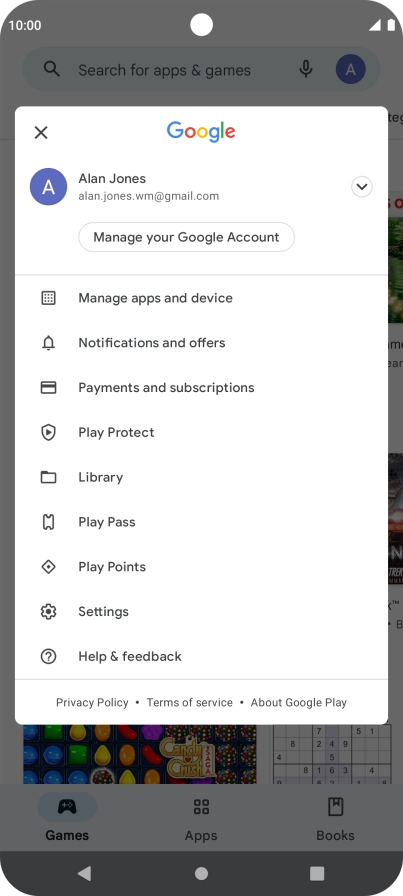
Task: Tap the Play Points diamond icon
Action: [x=49, y=567]
